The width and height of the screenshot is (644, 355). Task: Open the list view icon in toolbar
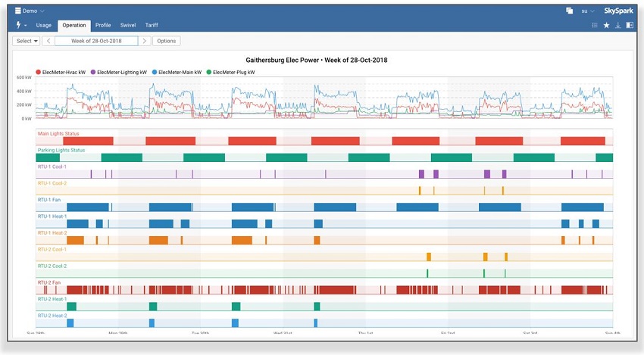594,25
